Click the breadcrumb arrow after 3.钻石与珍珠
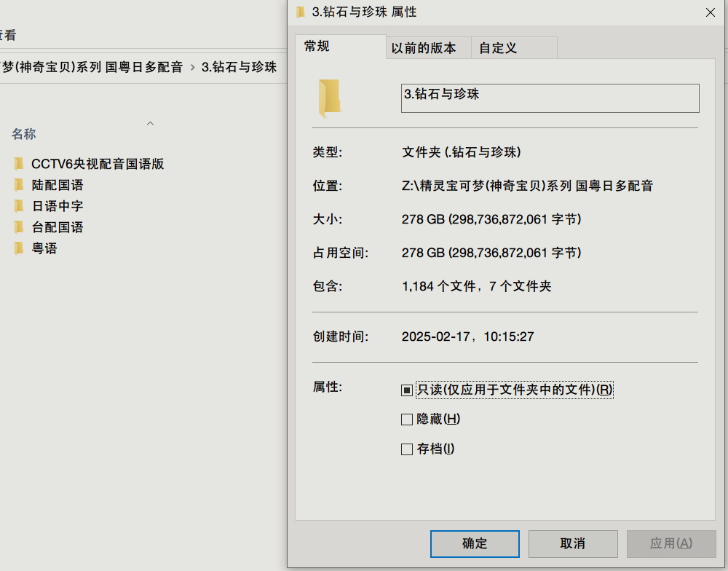Viewport: 728px width, 571px height. [x=285, y=66]
